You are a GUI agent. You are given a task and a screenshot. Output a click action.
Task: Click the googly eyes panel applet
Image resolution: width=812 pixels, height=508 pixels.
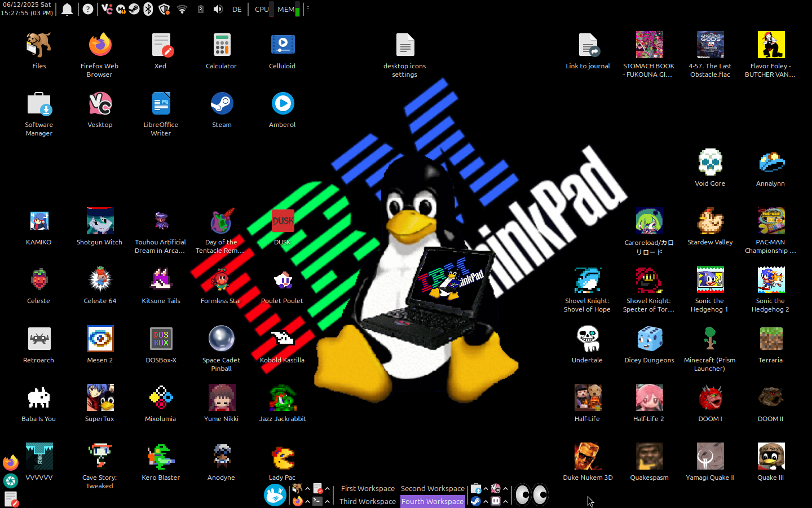click(x=531, y=495)
